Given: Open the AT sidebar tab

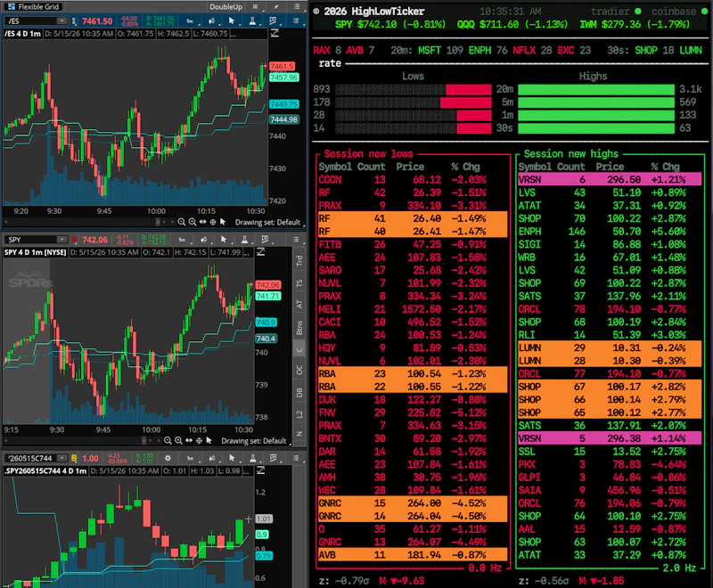Looking at the screenshot, I should [x=299, y=304].
